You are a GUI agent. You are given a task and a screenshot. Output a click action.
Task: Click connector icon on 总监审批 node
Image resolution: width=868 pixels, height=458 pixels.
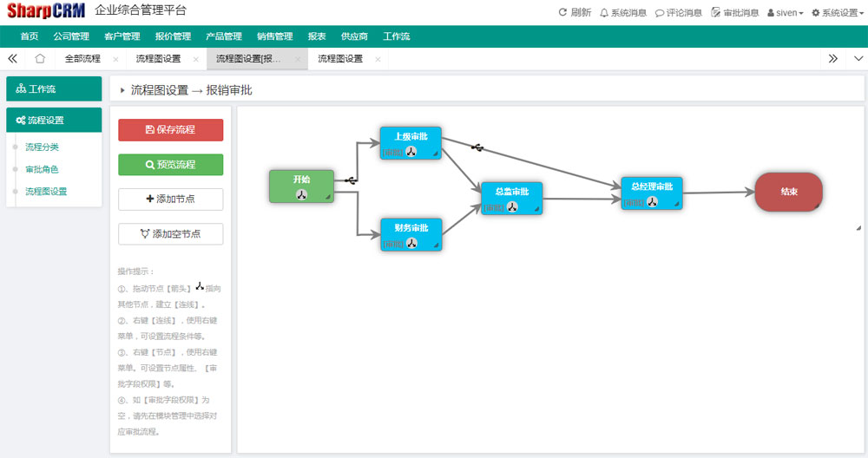(x=512, y=207)
